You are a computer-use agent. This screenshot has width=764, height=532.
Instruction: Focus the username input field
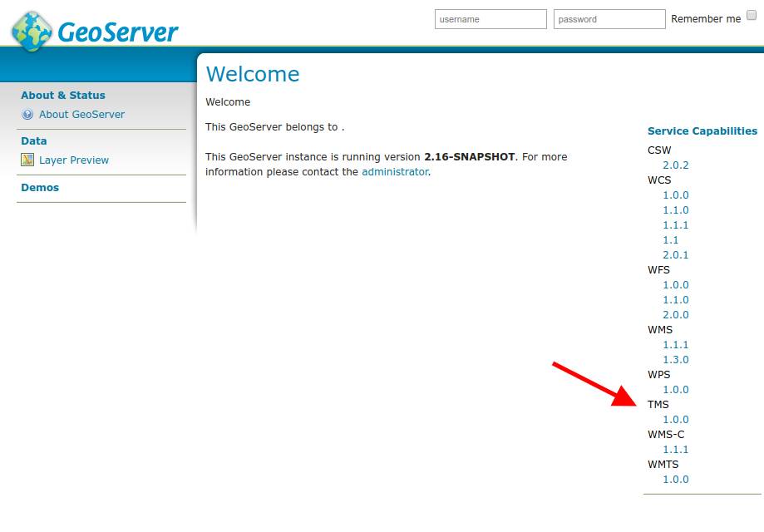(490, 19)
